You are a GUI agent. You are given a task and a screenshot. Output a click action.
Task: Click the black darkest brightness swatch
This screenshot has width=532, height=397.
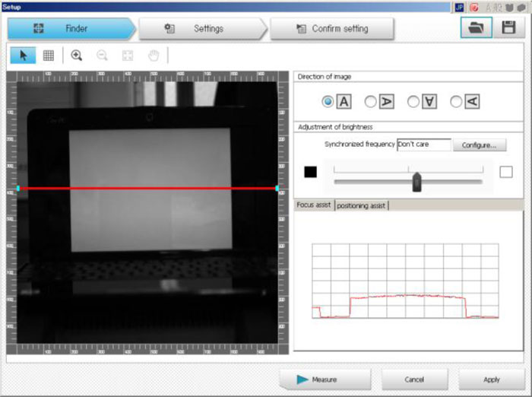click(310, 172)
